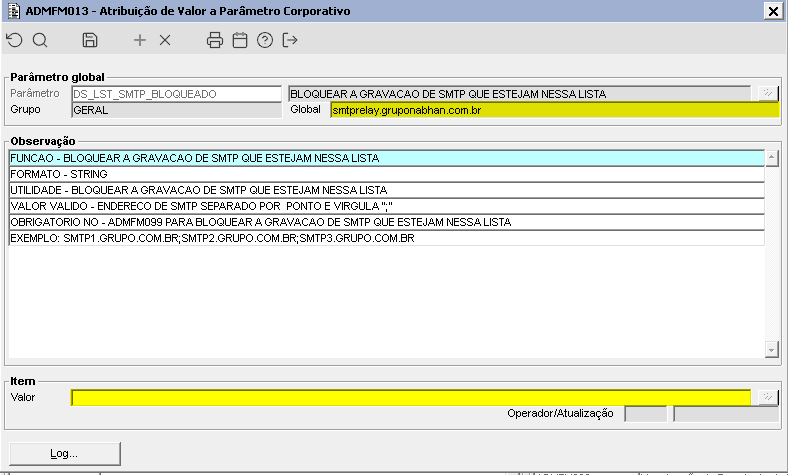Open lookup button next to Valor field
The image size is (788, 475).
tap(768, 397)
